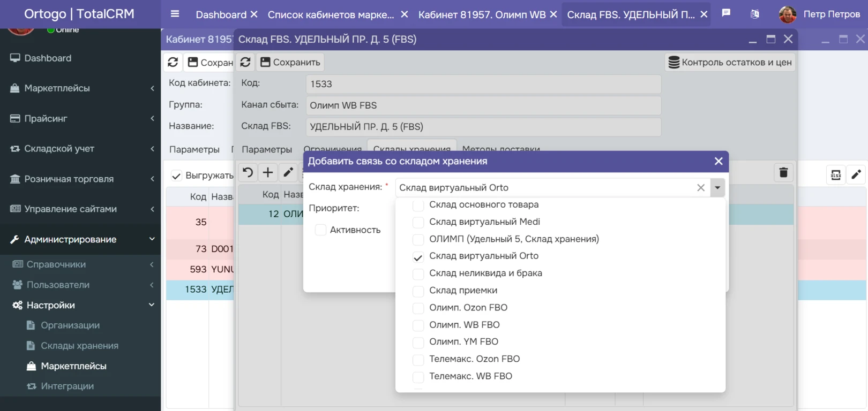Expand Розничная торговля sidebar menu

click(x=80, y=179)
